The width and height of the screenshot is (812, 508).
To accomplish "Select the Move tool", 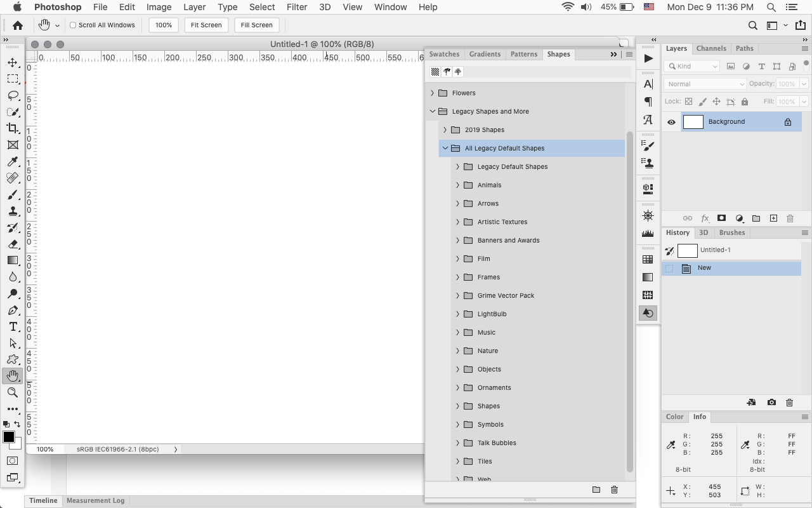I will tap(13, 62).
